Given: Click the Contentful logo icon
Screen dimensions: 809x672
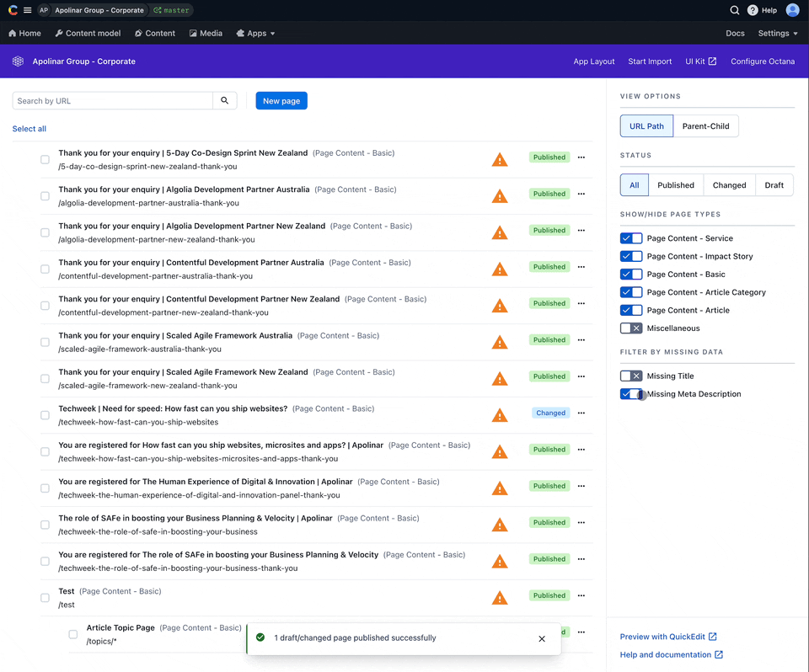Looking at the screenshot, I should [x=13, y=10].
